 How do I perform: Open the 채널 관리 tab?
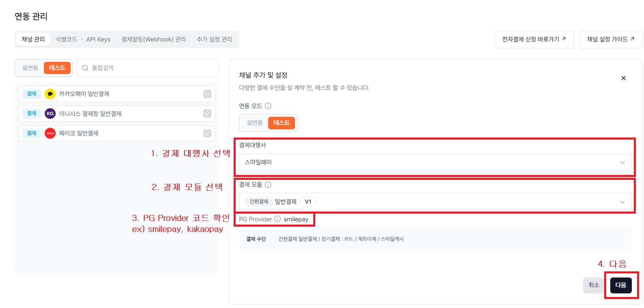tap(33, 39)
